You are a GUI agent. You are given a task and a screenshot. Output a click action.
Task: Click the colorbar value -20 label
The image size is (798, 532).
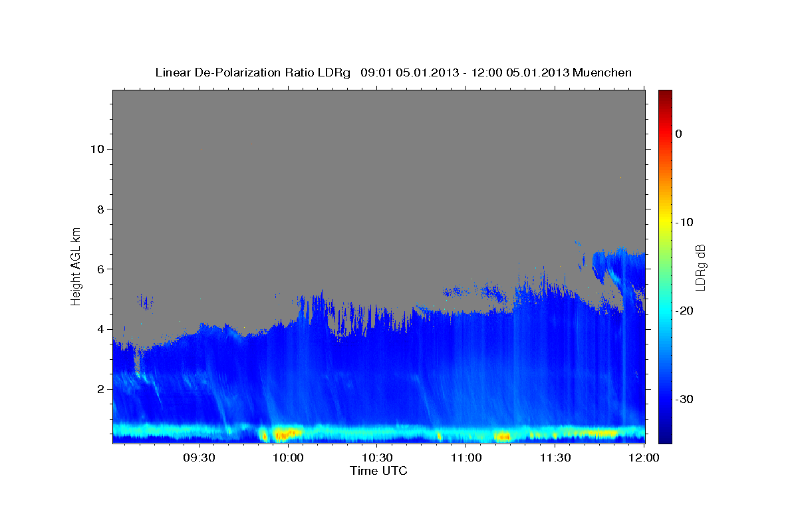coord(684,311)
